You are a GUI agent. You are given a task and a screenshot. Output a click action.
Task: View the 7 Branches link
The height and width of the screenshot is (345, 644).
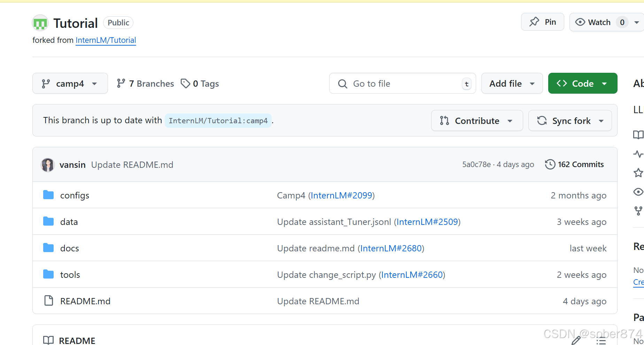click(145, 84)
